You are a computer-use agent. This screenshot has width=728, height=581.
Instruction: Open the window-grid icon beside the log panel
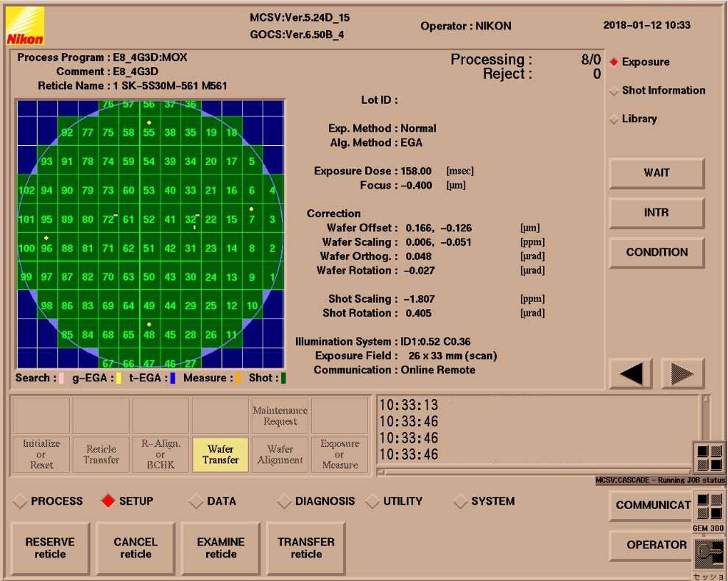pos(710,458)
